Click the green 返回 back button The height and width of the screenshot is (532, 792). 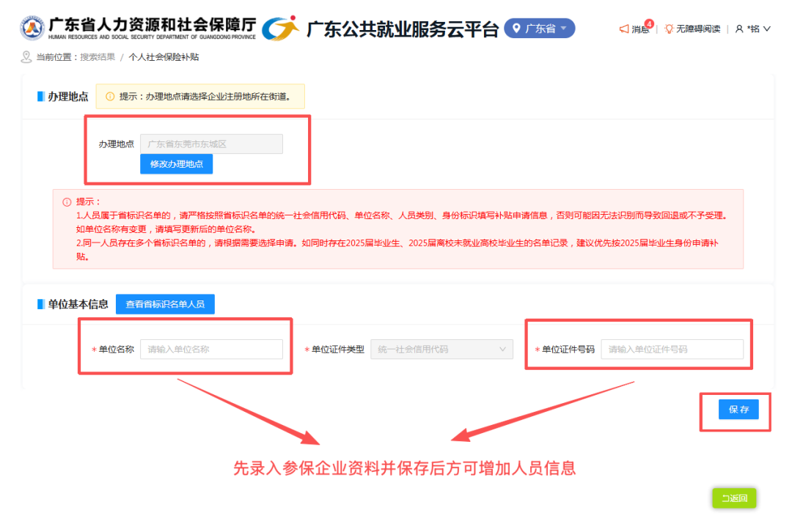pyautogui.click(x=734, y=498)
